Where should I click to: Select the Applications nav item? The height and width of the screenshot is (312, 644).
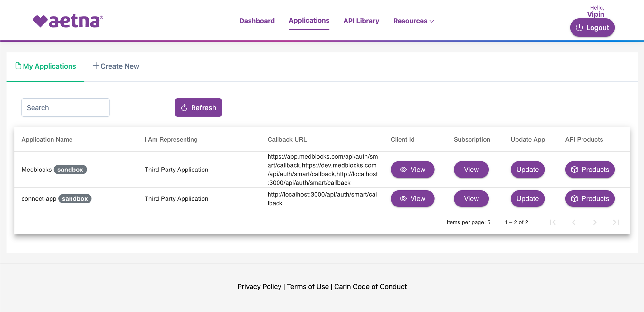click(309, 21)
